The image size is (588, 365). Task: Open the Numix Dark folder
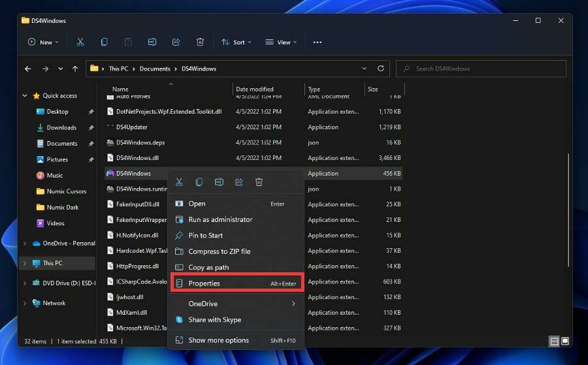[x=63, y=207]
